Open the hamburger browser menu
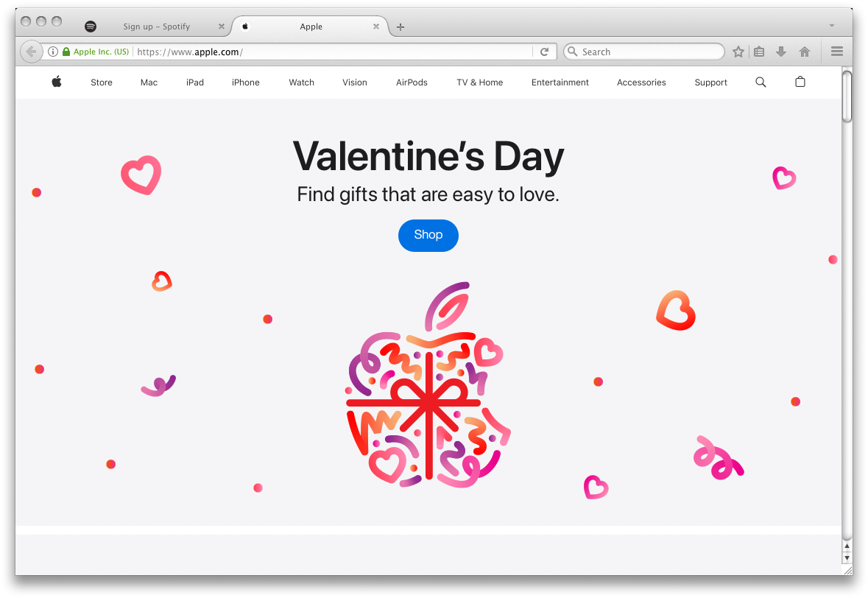 click(837, 52)
